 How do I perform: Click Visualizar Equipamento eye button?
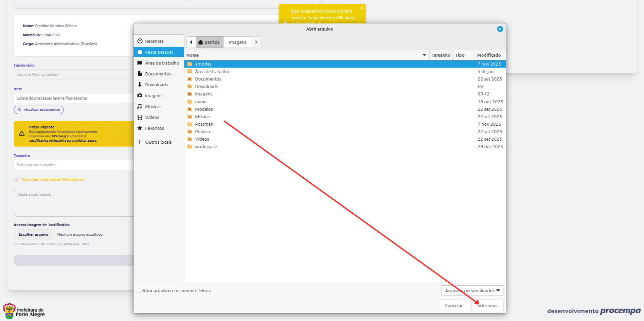coord(39,110)
